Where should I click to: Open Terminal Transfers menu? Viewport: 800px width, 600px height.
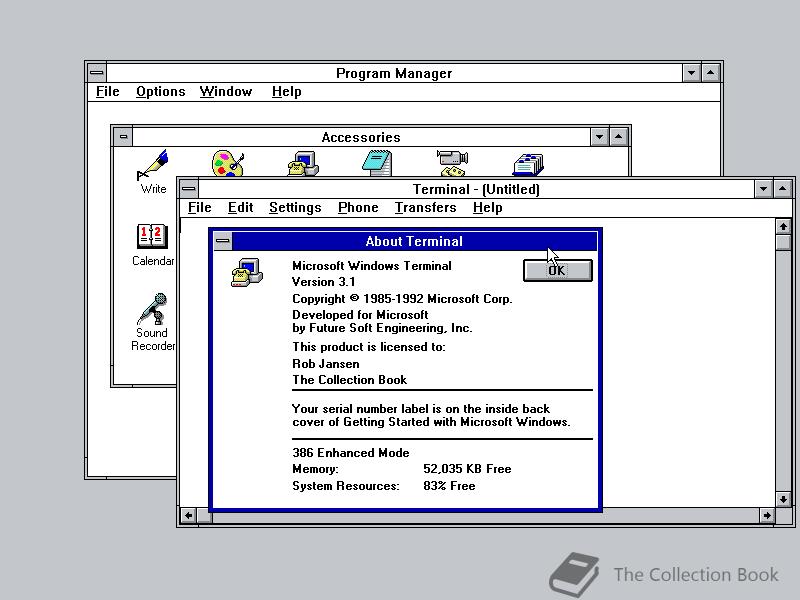[x=426, y=208]
